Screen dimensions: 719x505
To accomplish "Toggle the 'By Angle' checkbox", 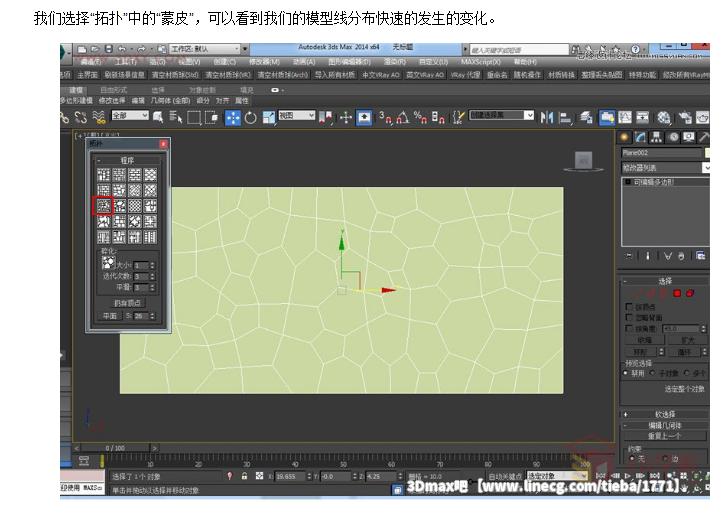I will 629,328.
